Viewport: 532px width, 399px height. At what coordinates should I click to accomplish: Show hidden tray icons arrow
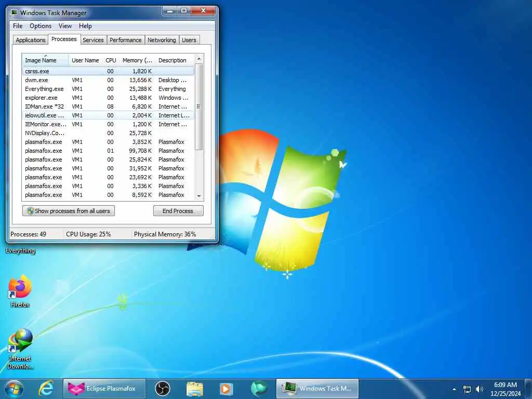pos(454,389)
